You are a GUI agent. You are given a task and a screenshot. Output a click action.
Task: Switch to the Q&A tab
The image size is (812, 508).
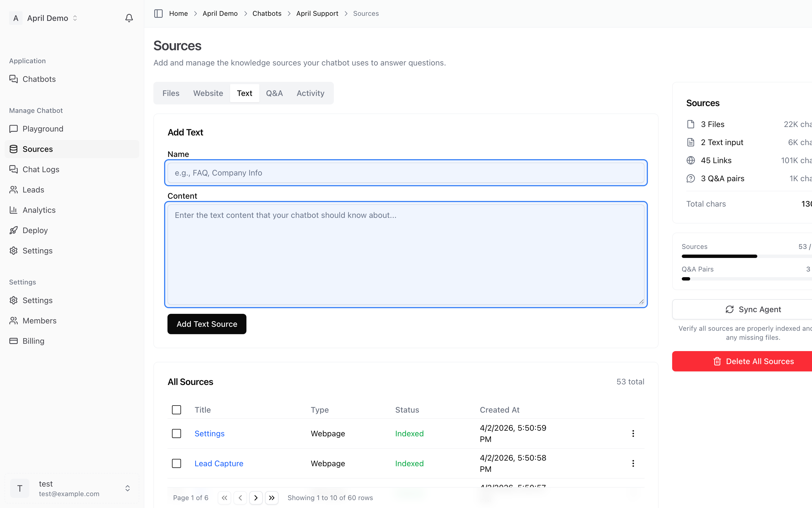click(274, 93)
